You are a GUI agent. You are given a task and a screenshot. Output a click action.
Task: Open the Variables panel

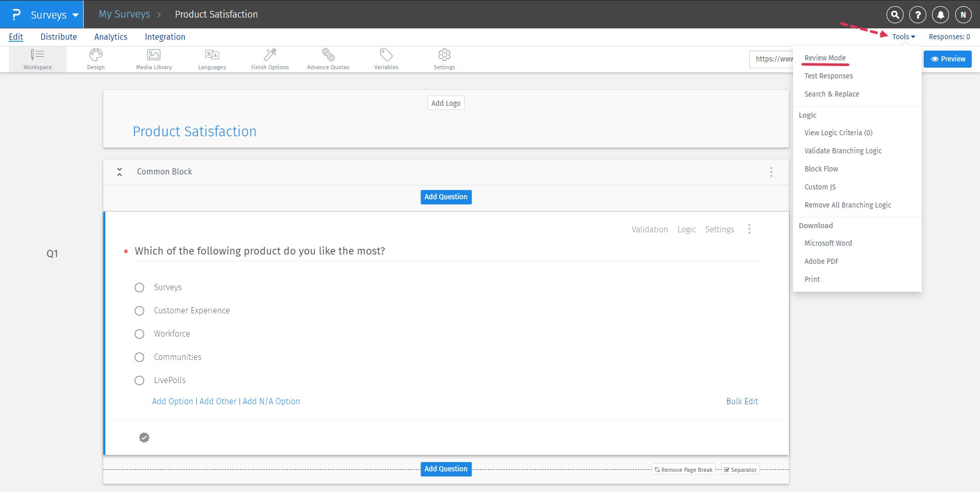[x=386, y=58]
